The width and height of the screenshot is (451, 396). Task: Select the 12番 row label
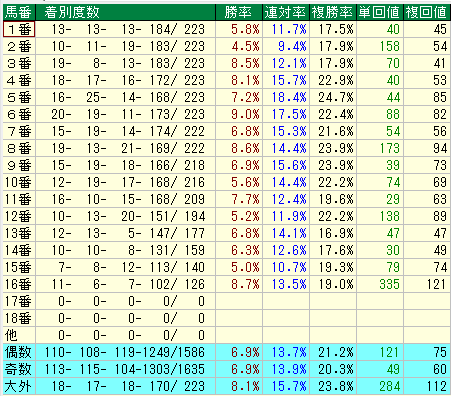click(x=19, y=216)
